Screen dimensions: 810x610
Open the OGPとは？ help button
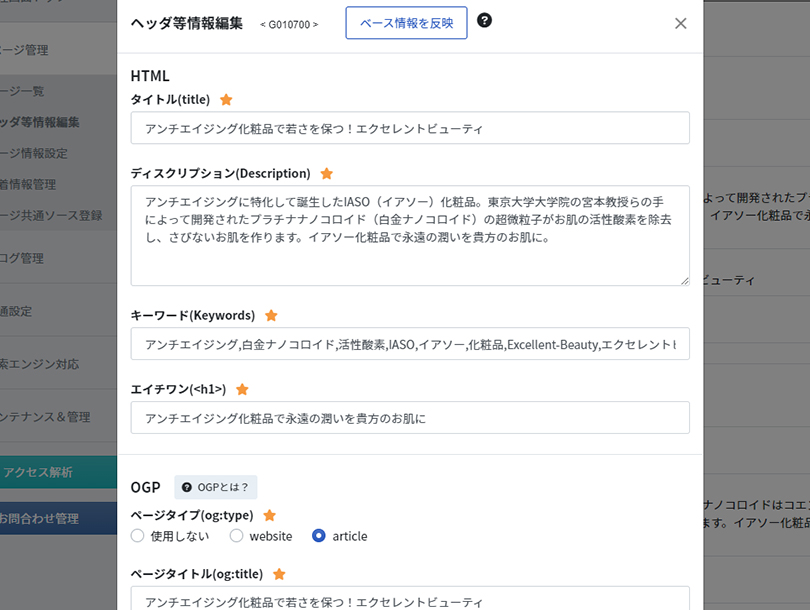click(215, 487)
